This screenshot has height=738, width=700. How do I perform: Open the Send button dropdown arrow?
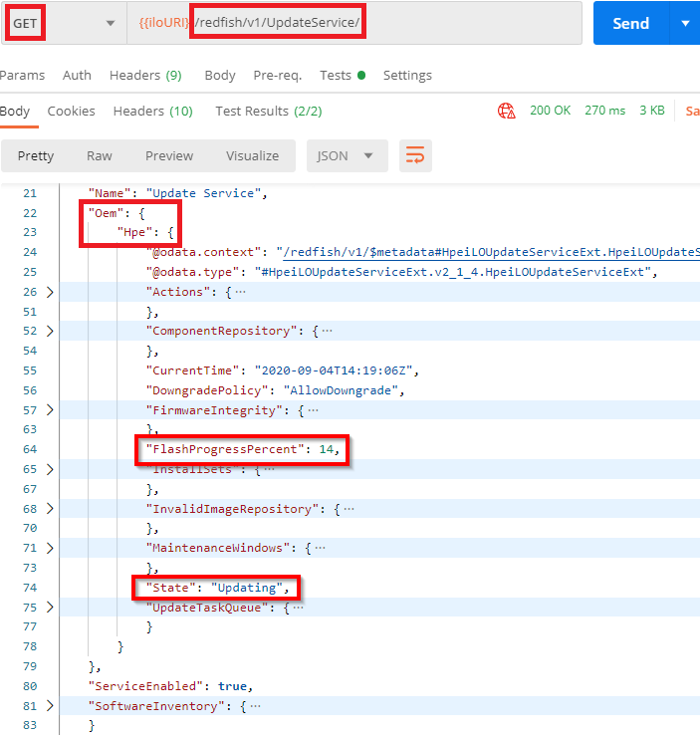[x=685, y=23]
